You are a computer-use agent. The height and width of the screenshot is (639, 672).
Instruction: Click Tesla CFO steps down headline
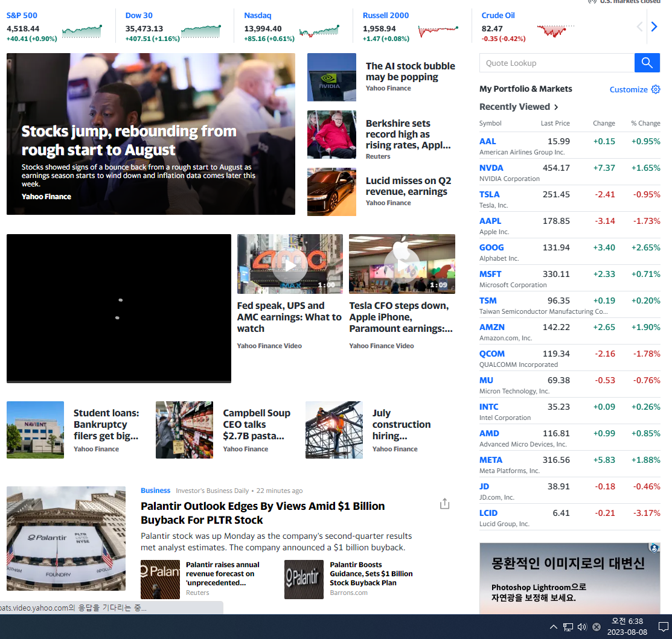tap(401, 317)
